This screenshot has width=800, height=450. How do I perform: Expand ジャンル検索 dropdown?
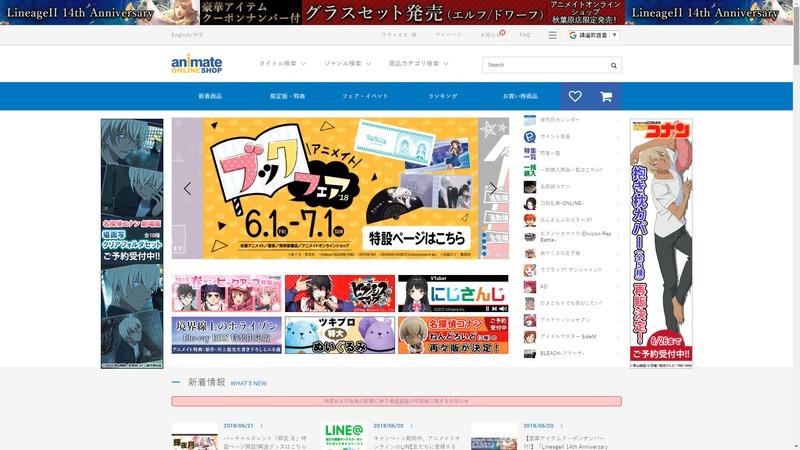347,64
